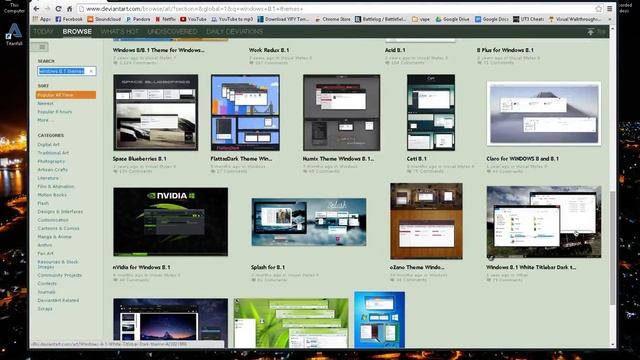The width and height of the screenshot is (640, 360).
Task: Select the Traditional Art category
Action: click(x=53, y=153)
